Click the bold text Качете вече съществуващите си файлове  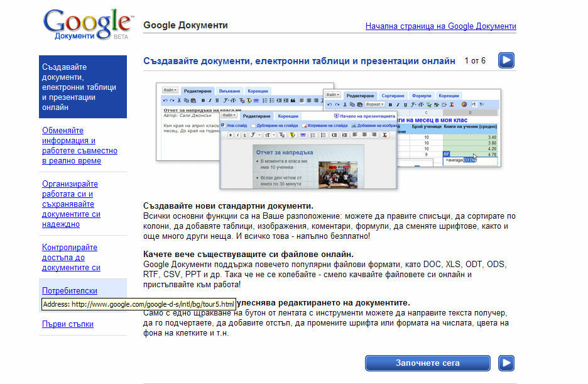tap(248, 255)
